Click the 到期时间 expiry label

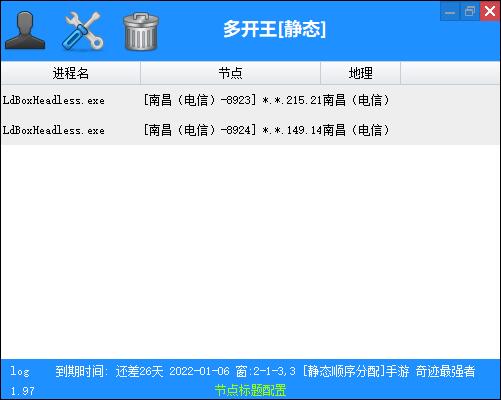(82, 371)
